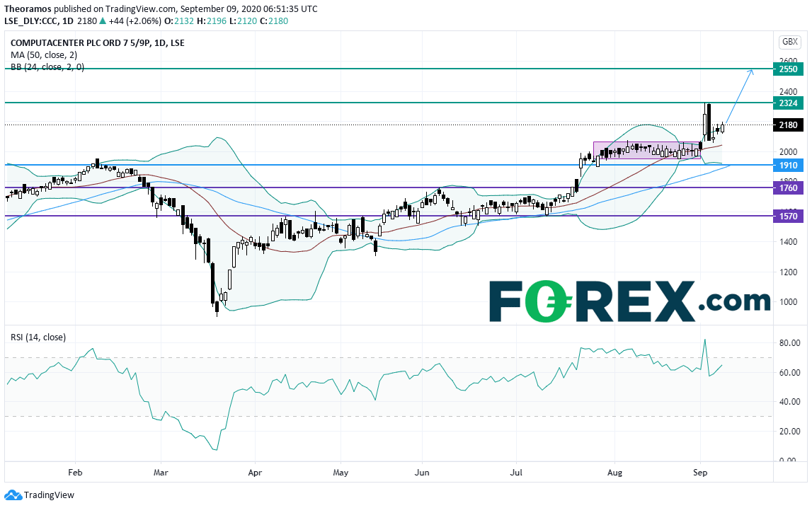Click the TradingView cloud logo icon
This screenshot has height=508, width=812.
click(13, 495)
